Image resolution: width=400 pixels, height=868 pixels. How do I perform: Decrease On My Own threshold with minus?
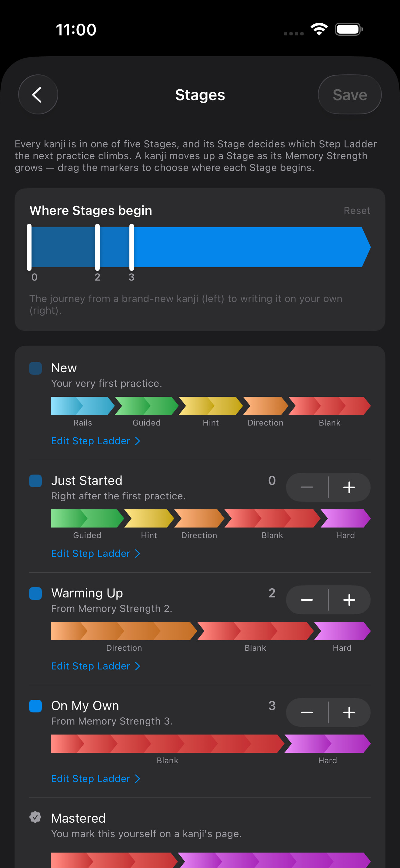[x=307, y=712]
